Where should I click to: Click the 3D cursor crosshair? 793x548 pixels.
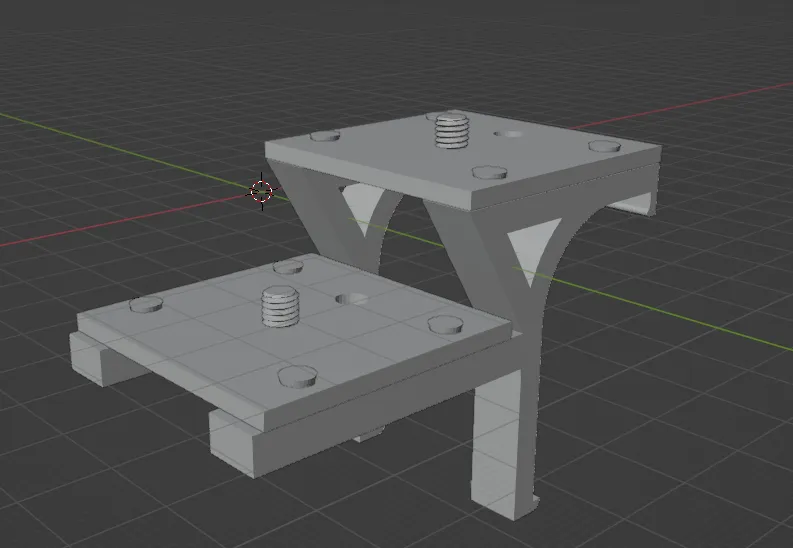(261, 191)
